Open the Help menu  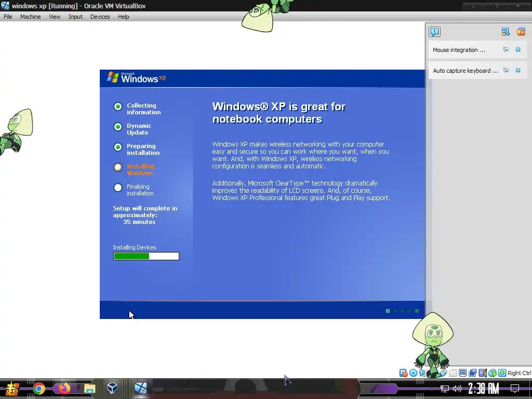coord(124,17)
